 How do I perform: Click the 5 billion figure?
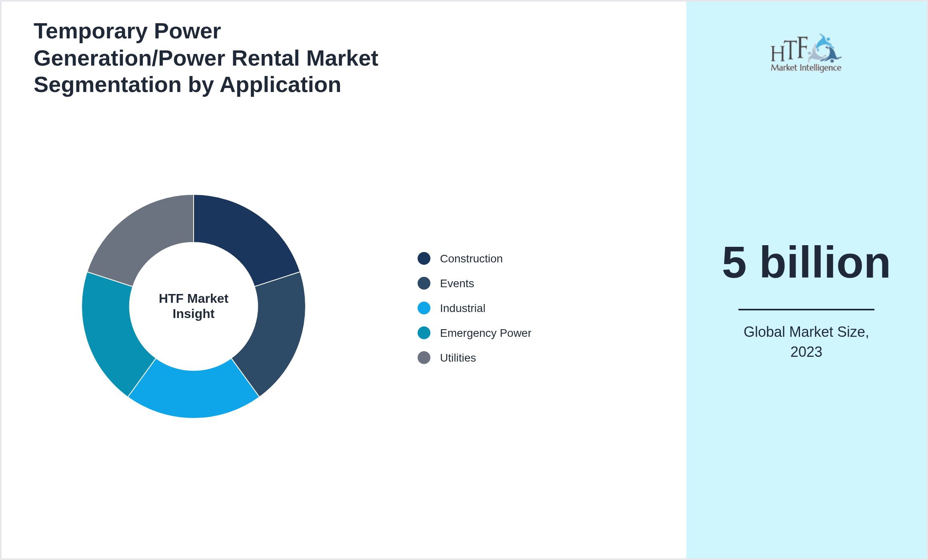806,262
